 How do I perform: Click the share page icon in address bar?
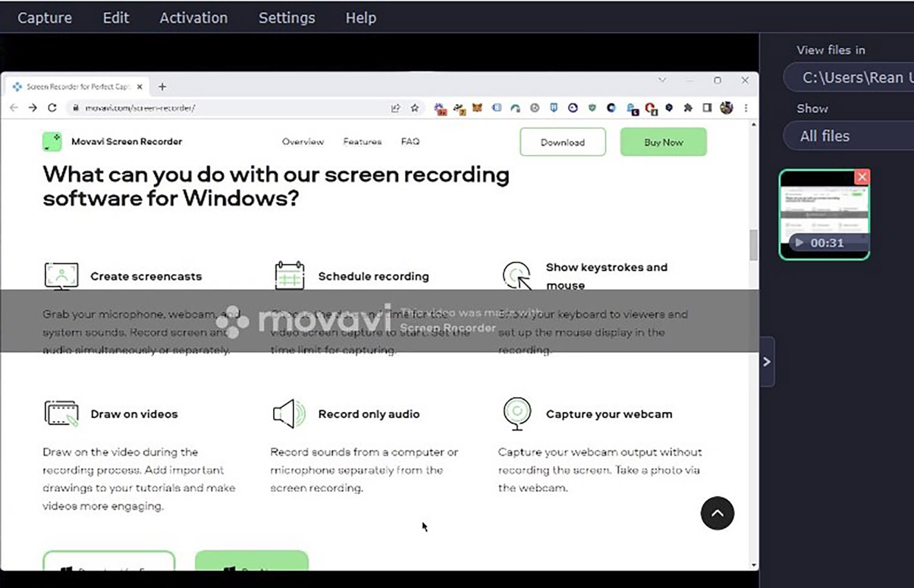pyautogui.click(x=395, y=108)
